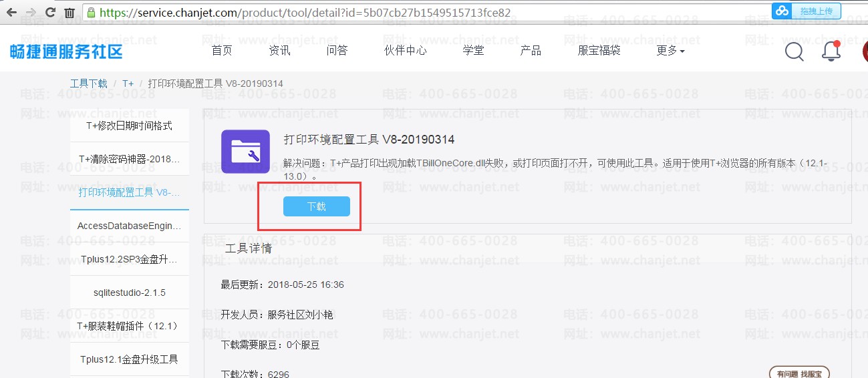Open notifications bell icon

coord(831,51)
